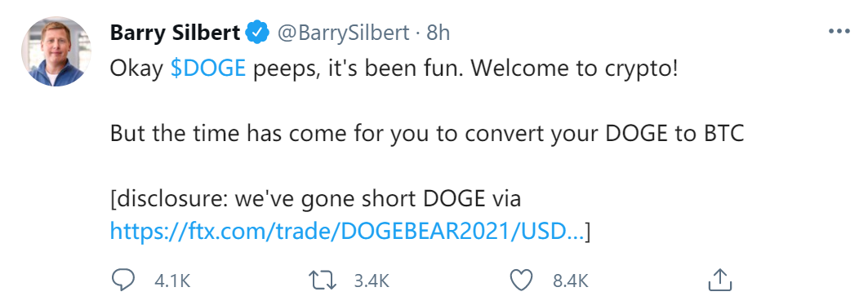The width and height of the screenshot is (868, 305).
Task: Open the share tweet icon
Action: tap(720, 281)
